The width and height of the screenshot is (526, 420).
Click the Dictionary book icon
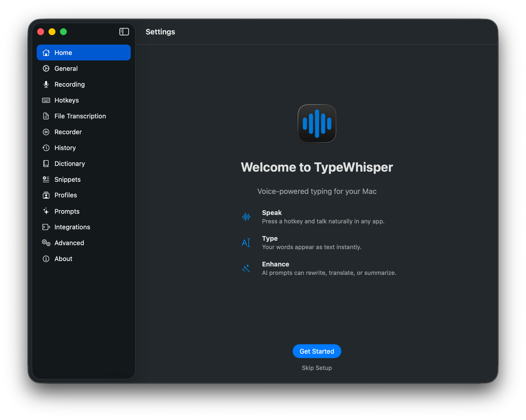[46, 163]
